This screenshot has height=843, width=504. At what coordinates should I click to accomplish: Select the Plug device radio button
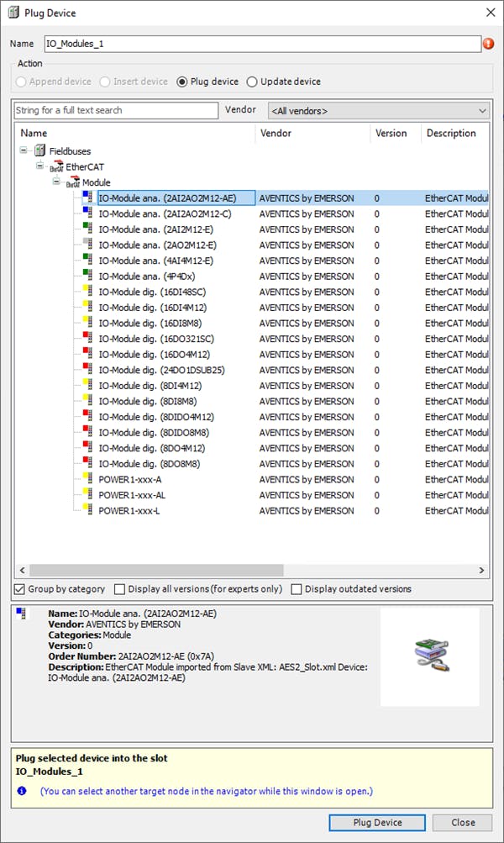pyautogui.click(x=182, y=82)
